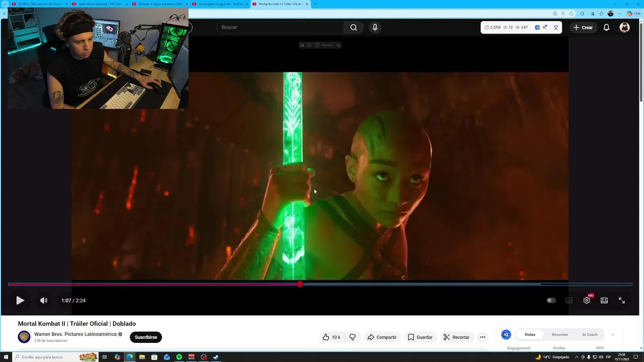Open the browser extensions puzzle icon
This screenshot has height=362, width=644.
582,14
